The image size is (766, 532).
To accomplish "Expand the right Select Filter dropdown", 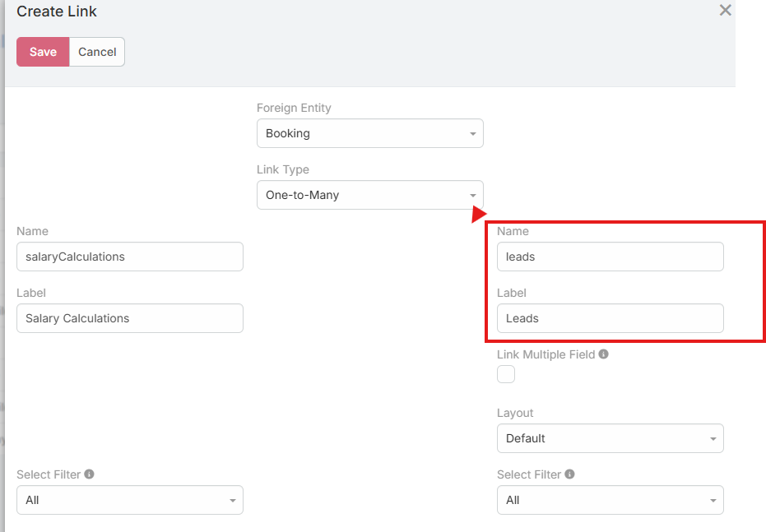I will click(610, 500).
